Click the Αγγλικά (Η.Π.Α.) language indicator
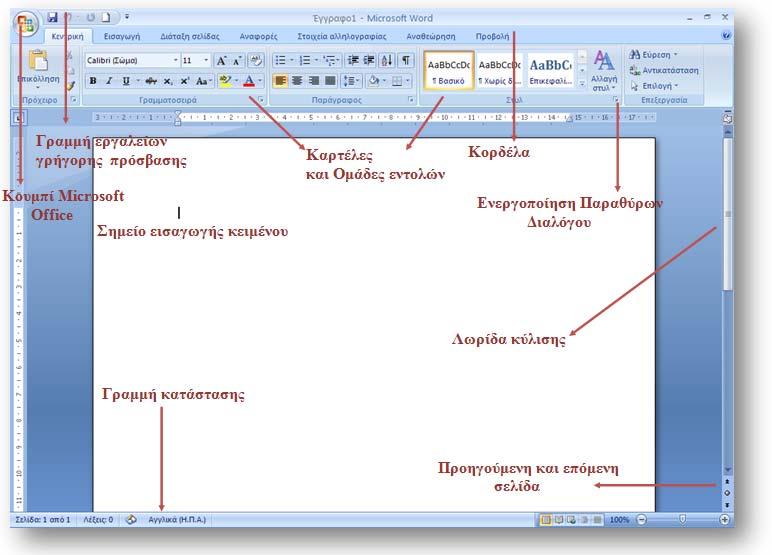The height and width of the screenshot is (555, 772). (x=177, y=520)
